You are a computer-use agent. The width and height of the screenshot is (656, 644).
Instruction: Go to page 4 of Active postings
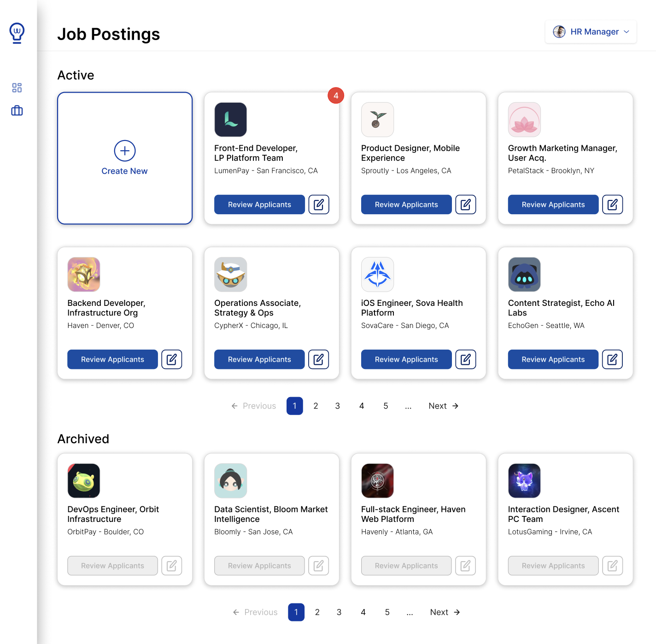point(362,406)
